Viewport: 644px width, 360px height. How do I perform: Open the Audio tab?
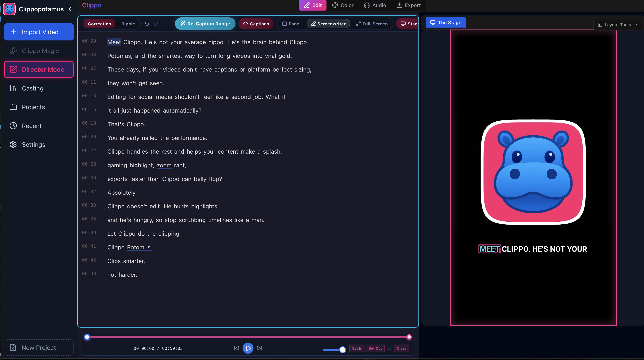click(x=375, y=5)
